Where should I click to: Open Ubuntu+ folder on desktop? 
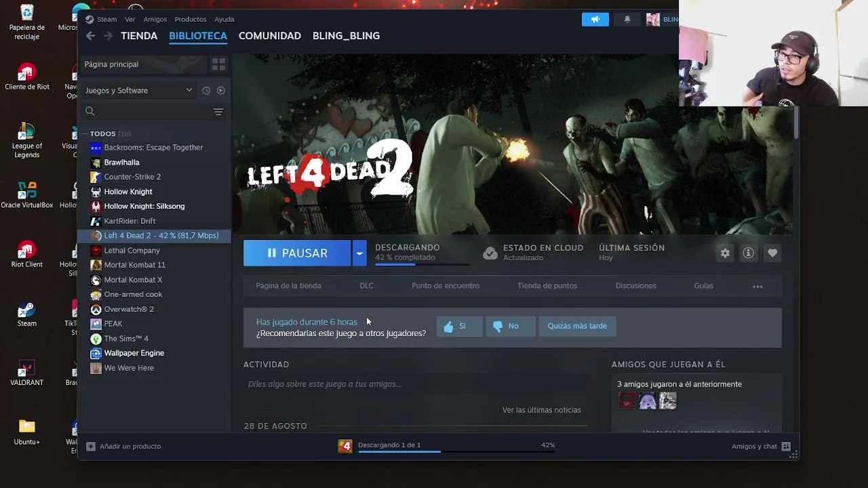point(26,432)
